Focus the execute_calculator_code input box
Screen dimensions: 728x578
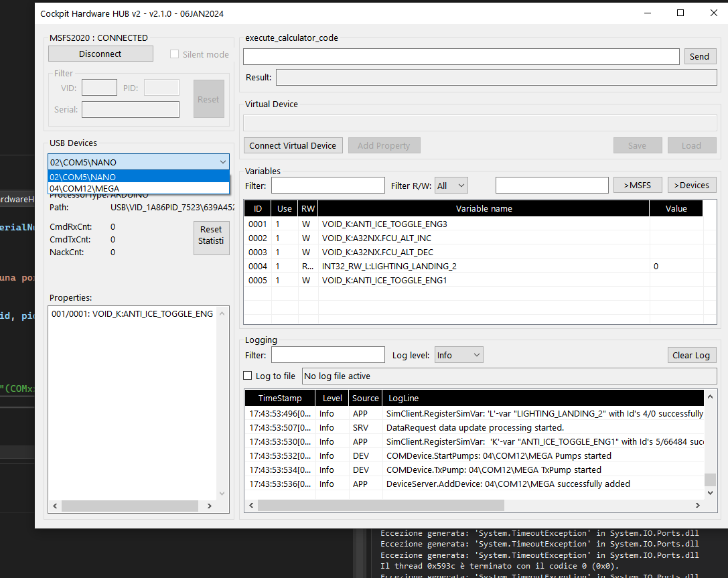click(462, 56)
